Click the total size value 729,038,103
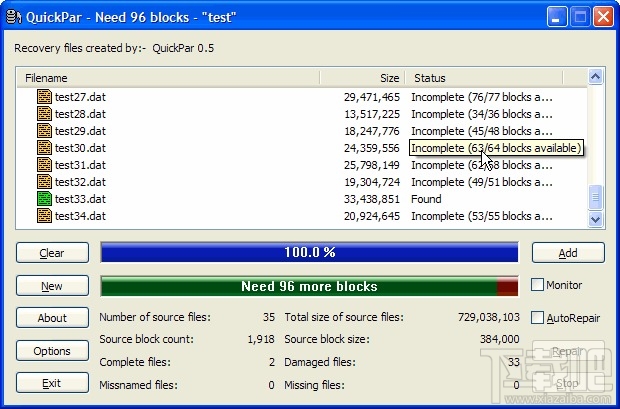Image resolution: width=620 pixels, height=409 pixels. click(x=488, y=317)
